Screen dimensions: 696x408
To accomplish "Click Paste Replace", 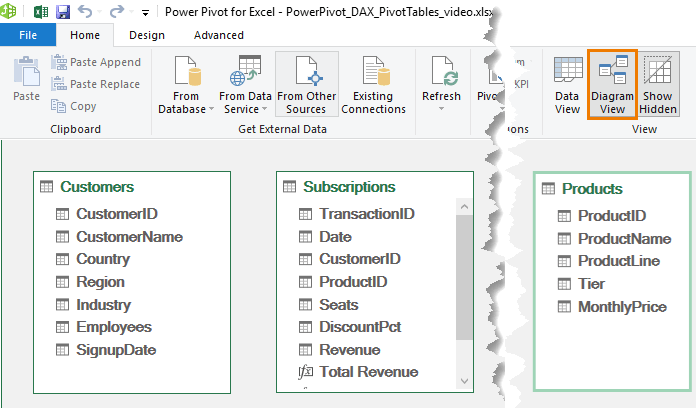I will click(x=95, y=84).
